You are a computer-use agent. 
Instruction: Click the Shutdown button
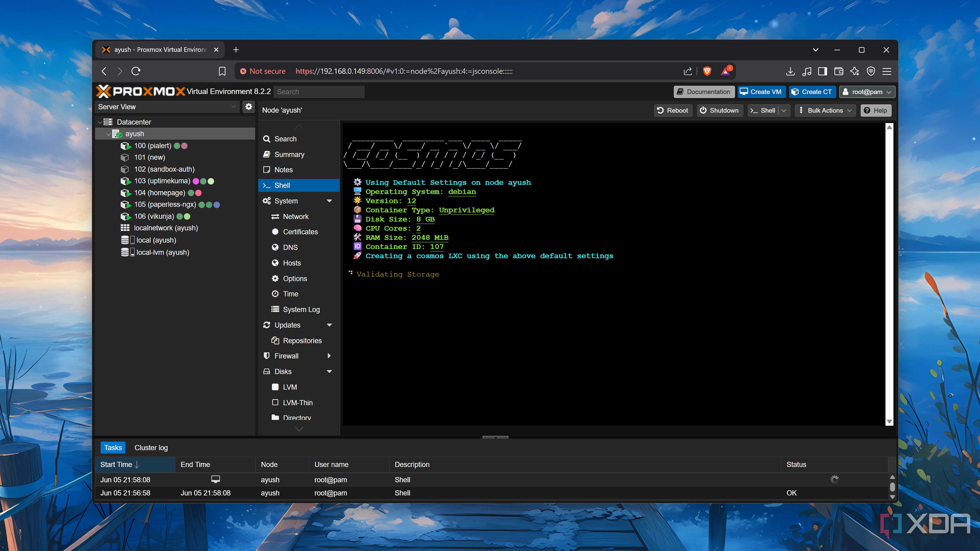pos(719,110)
